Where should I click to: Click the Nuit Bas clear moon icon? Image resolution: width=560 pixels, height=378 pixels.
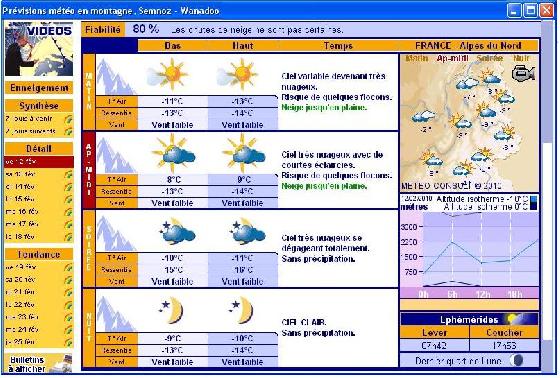pos(171,310)
